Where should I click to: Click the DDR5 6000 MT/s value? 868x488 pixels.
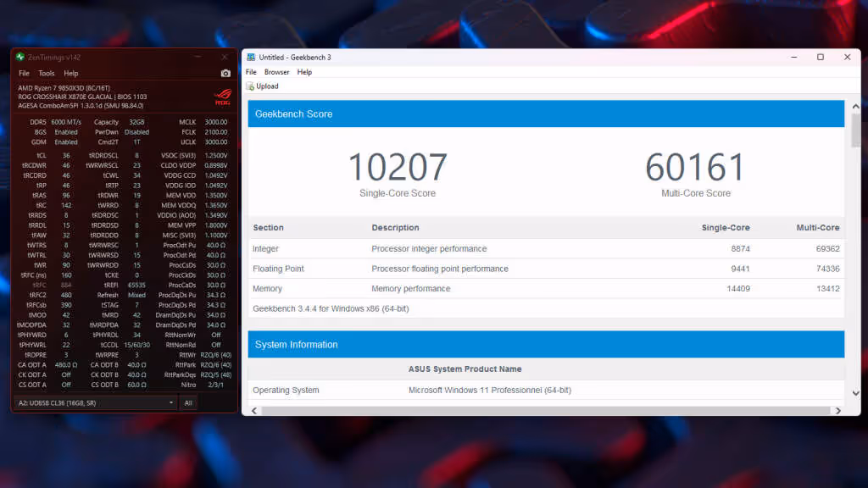point(66,122)
